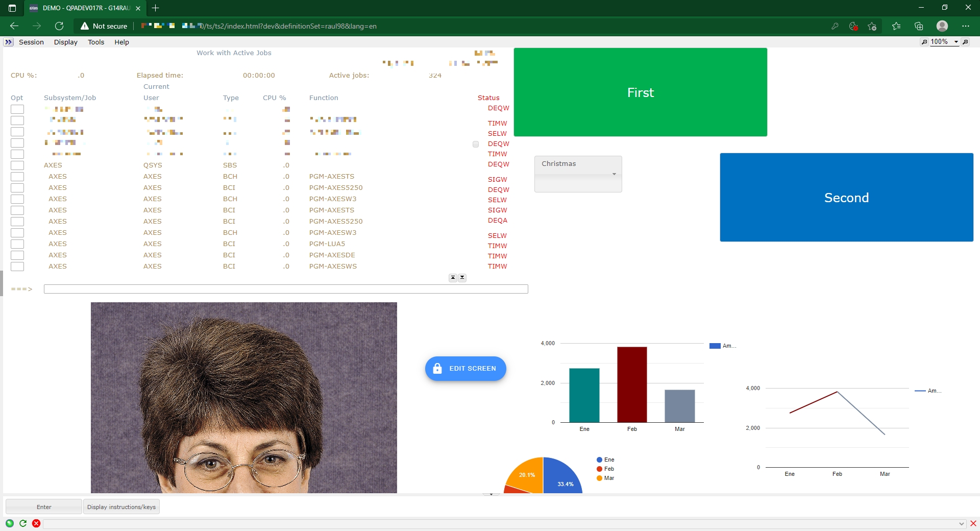Image resolution: width=980 pixels, height=531 pixels.
Task: Check the Opt box for QSYS AXES subsystem
Action: (x=17, y=165)
